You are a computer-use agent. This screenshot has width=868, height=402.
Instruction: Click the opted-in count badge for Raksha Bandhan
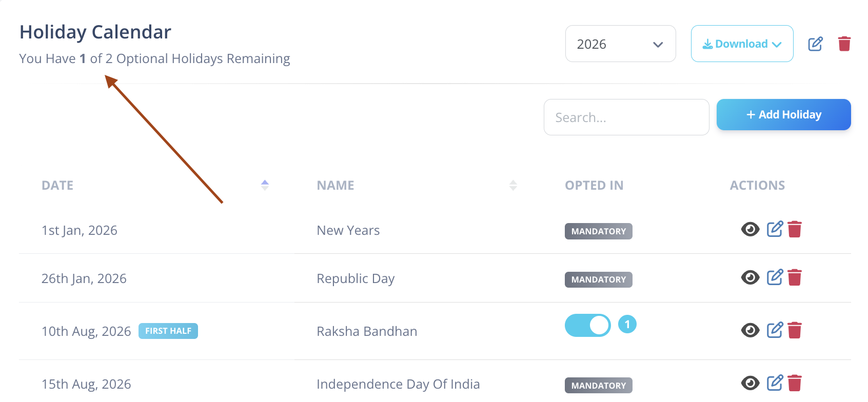pyautogui.click(x=627, y=324)
